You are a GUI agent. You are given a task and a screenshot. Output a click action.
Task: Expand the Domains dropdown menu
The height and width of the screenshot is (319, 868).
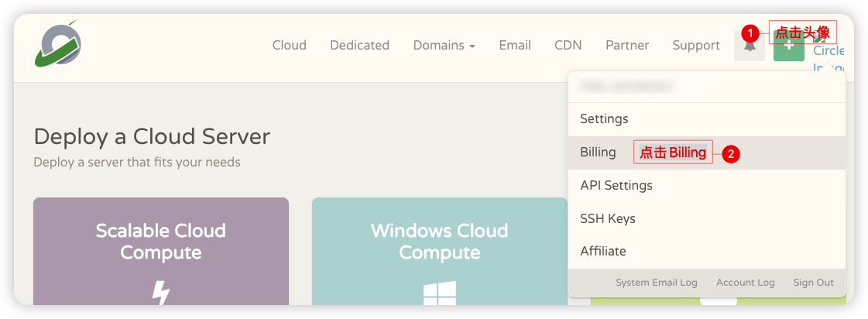pos(444,46)
